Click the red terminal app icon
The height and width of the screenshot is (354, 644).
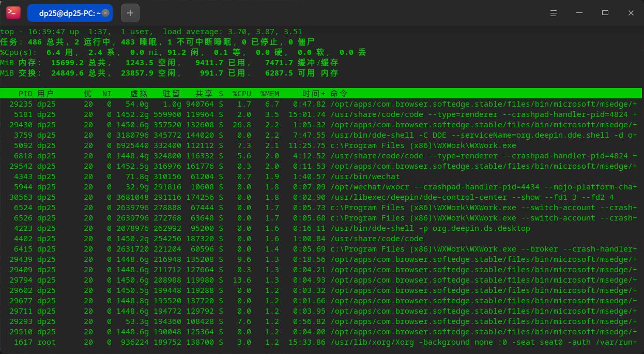(13, 13)
